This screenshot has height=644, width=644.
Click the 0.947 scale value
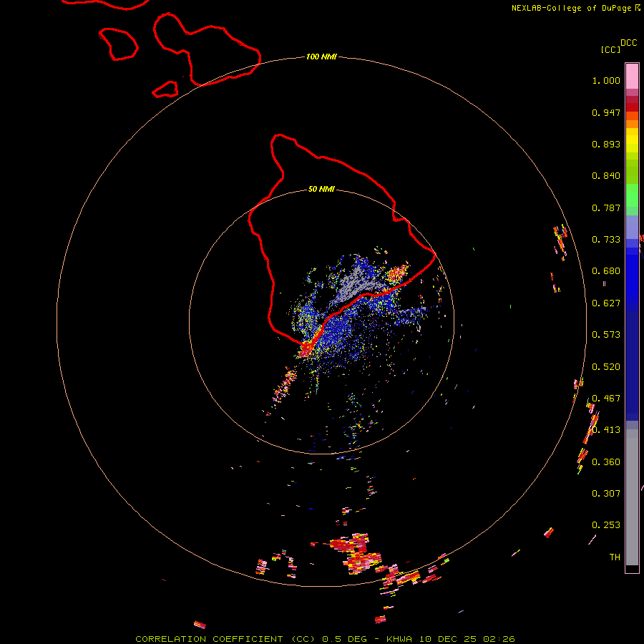click(x=606, y=112)
